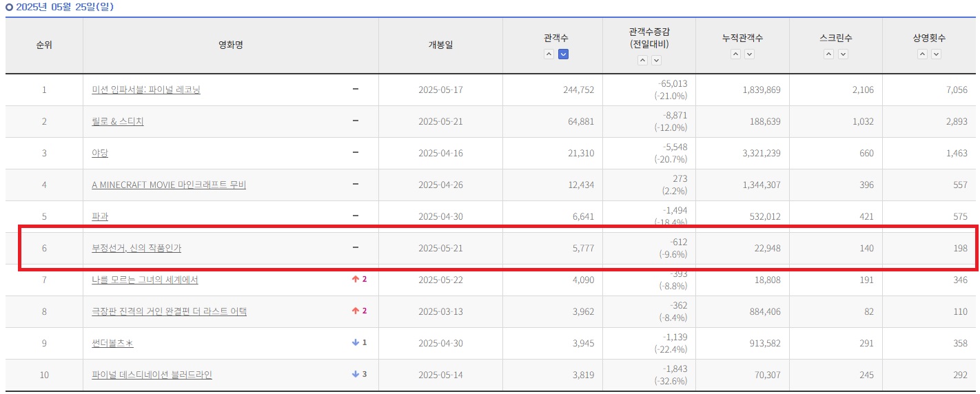The height and width of the screenshot is (394, 980).
Task: Sort 상영횟수 column ascending
Action: [x=922, y=54]
